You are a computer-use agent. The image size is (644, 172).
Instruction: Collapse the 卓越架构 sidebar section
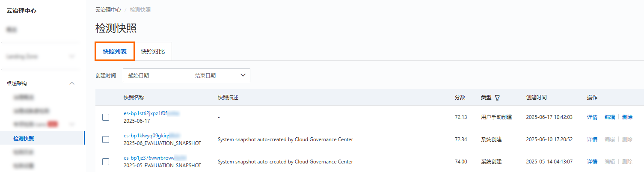coord(72,83)
